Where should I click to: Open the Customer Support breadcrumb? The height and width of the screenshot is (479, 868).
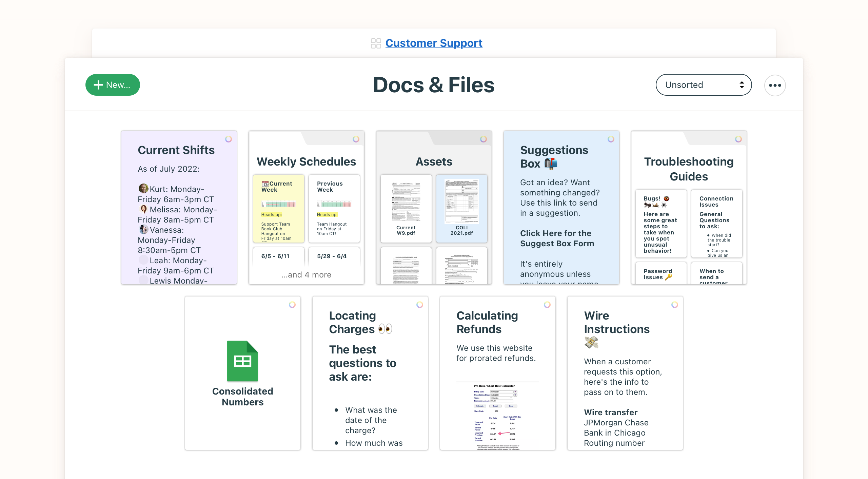tap(434, 43)
